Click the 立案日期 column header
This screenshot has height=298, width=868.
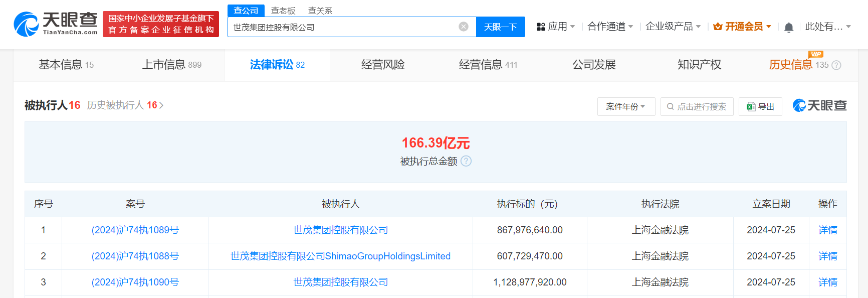771,204
